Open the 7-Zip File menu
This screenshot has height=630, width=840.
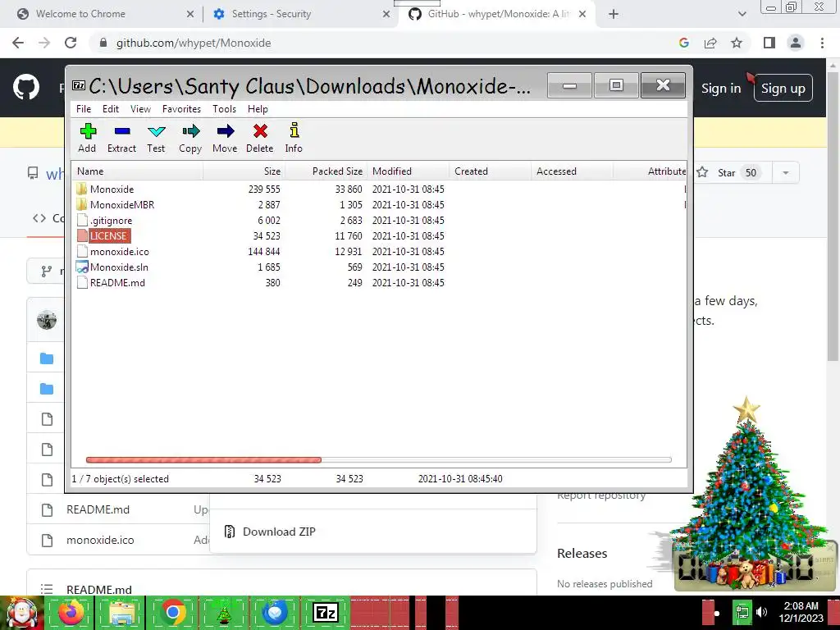point(84,109)
